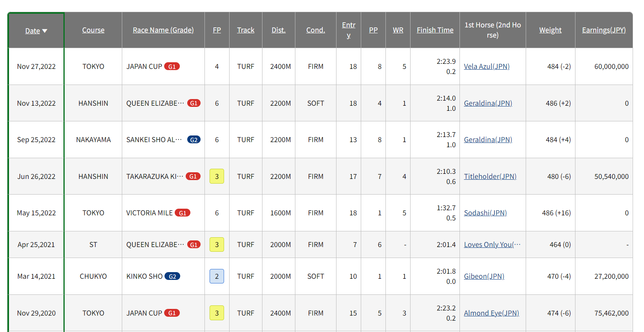
Task: Select the Sep 25,2022 date cell
Action: 36,140
